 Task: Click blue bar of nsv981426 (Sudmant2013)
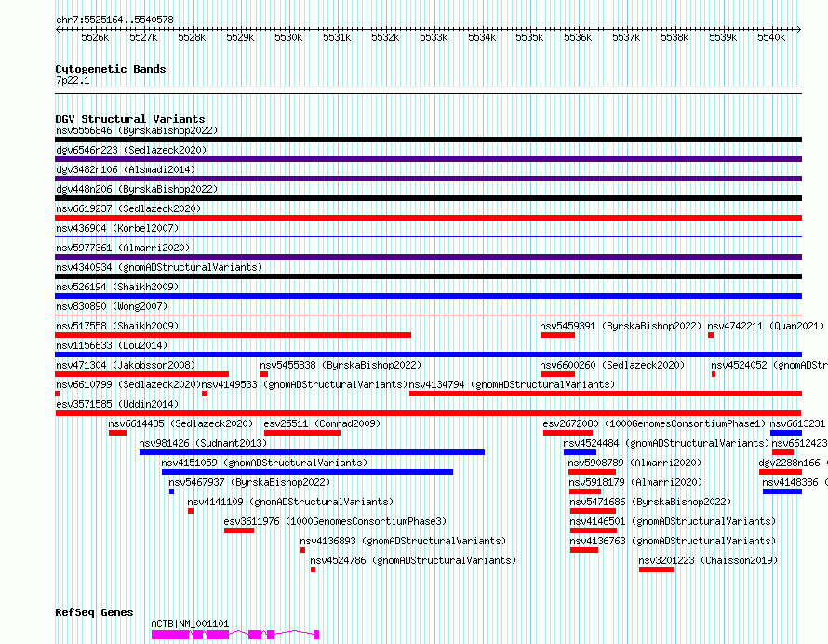(x=312, y=452)
